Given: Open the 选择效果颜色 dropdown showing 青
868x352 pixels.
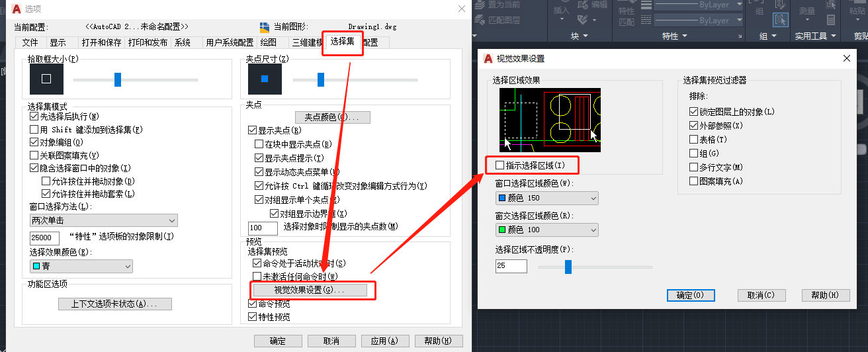Looking at the screenshot, I should [81, 266].
